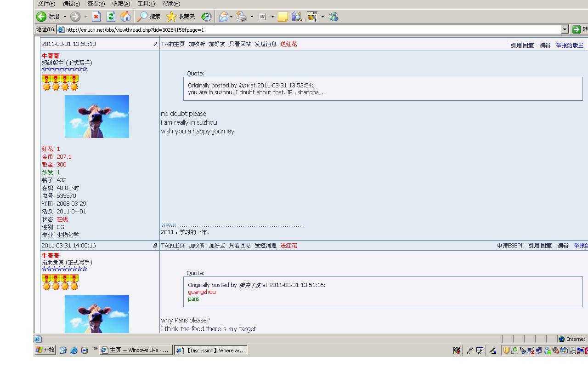The height and width of the screenshot is (368, 588).
Task: Click the Edit with Word toolbar icon
Action: coord(262,17)
